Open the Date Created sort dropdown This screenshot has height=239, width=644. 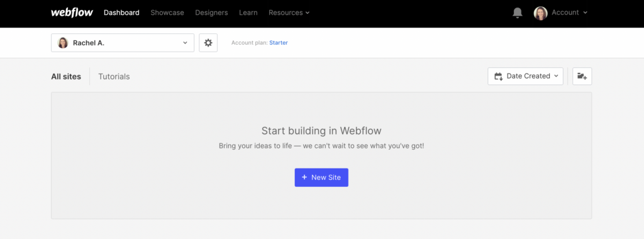coord(525,76)
